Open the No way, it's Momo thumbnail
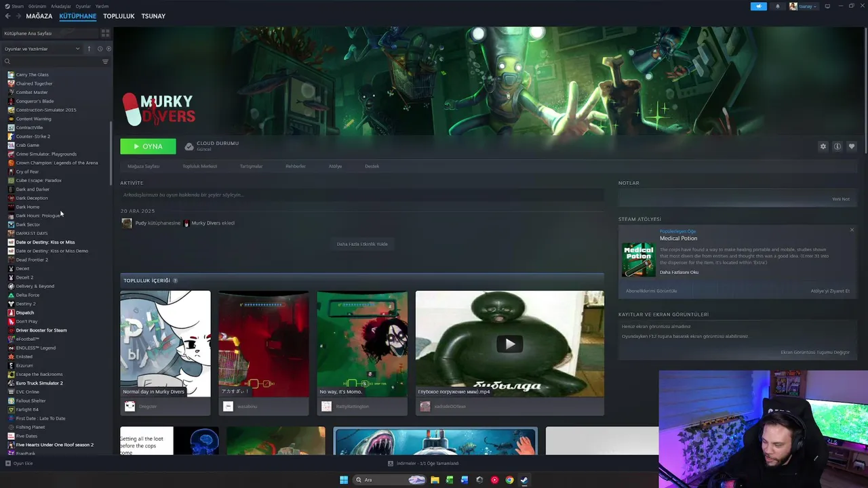The width and height of the screenshot is (868, 488). pyautogui.click(x=362, y=344)
